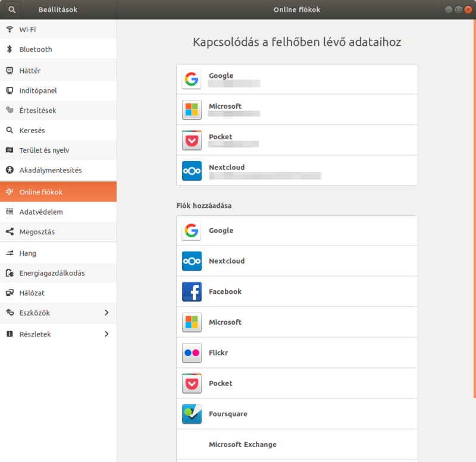Click Google logo under Fiók hozzáadása

coord(192,231)
